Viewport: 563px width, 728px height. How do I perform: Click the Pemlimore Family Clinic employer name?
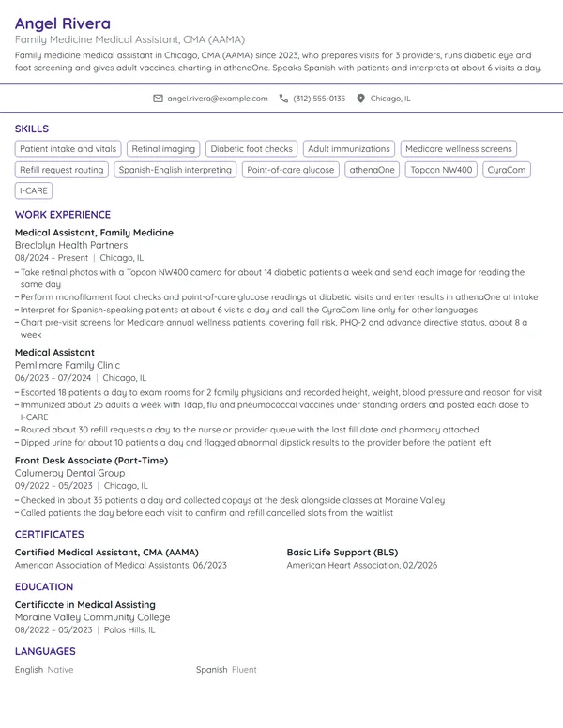tap(68, 365)
